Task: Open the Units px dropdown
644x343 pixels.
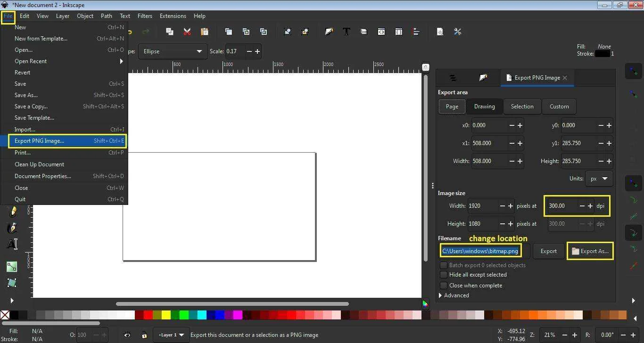Action: [599, 179]
